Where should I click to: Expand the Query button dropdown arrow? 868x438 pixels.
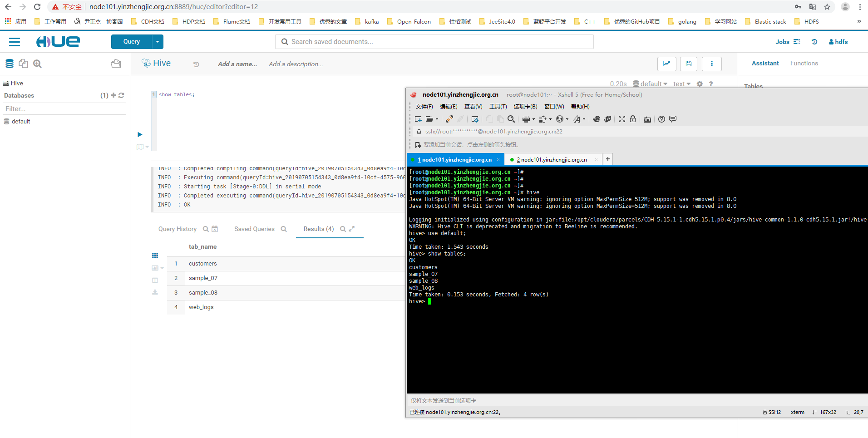click(x=157, y=41)
